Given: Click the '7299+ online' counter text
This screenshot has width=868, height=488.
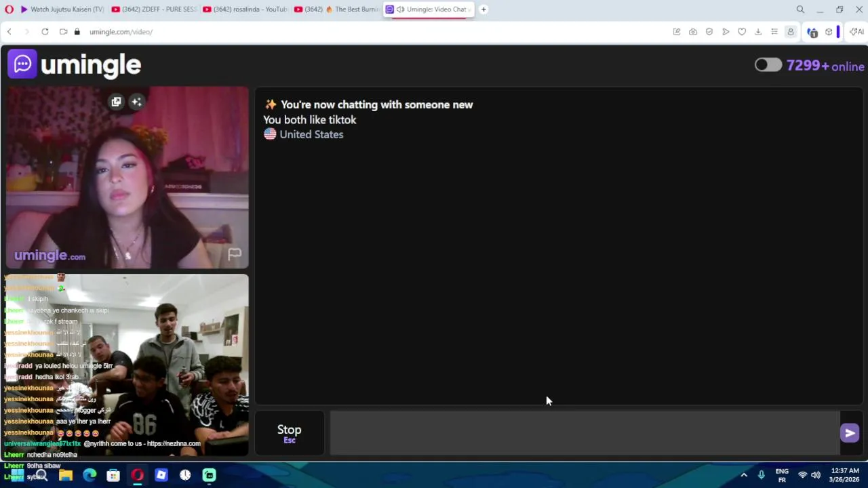Looking at the screenshot, I should point(825,66).
